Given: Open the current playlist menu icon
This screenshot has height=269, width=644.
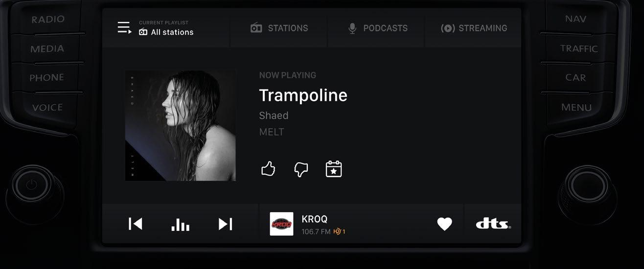Looking at the screenshot, I should point(124,28).
